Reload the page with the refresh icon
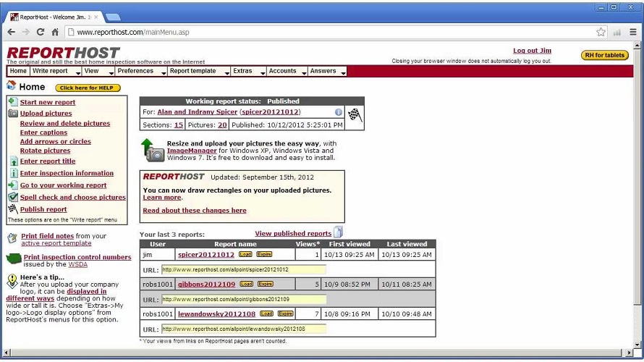 [41, 32]
